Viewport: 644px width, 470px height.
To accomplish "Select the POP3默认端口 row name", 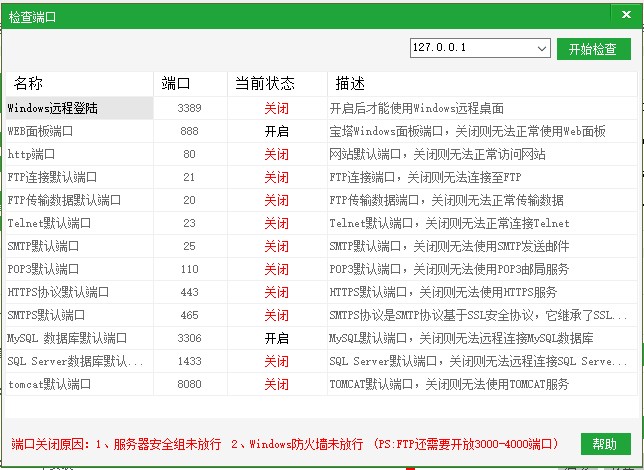I will (43, 270).
